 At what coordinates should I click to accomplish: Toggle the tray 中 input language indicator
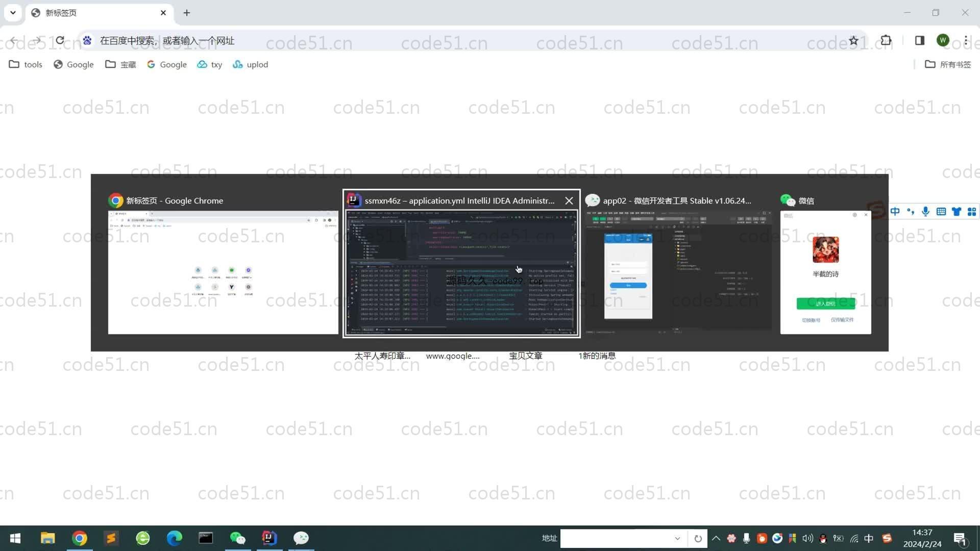[869, 538]
